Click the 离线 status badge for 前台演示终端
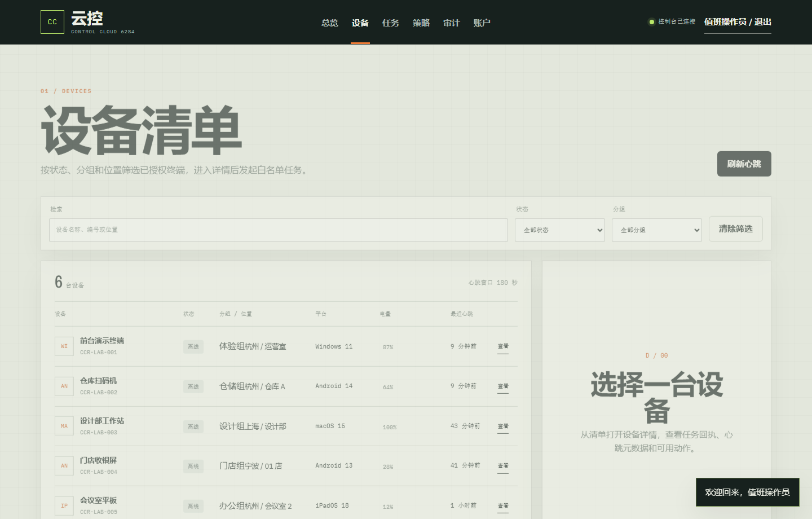812x519 pixels. 193,347
